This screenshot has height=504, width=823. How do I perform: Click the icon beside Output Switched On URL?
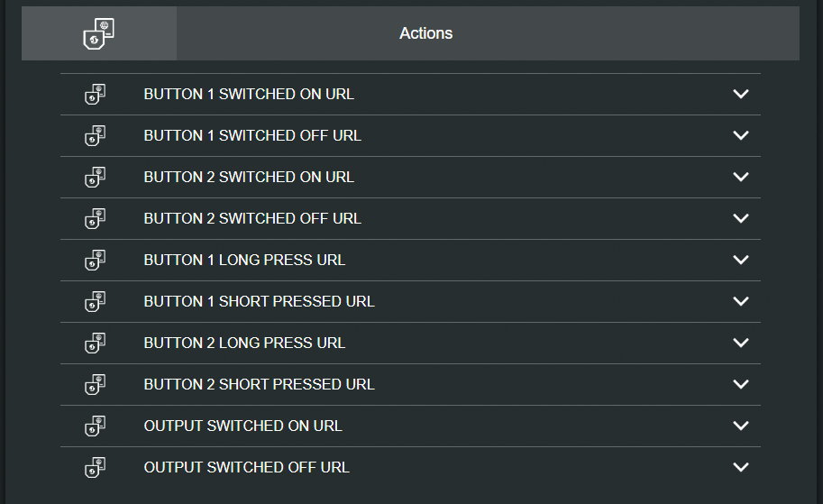(95, 426)
